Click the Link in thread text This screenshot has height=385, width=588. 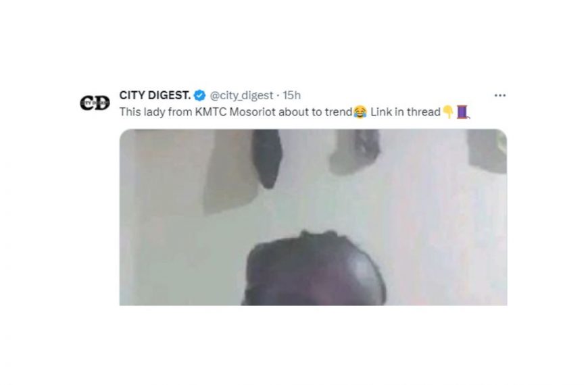[406, 112]
